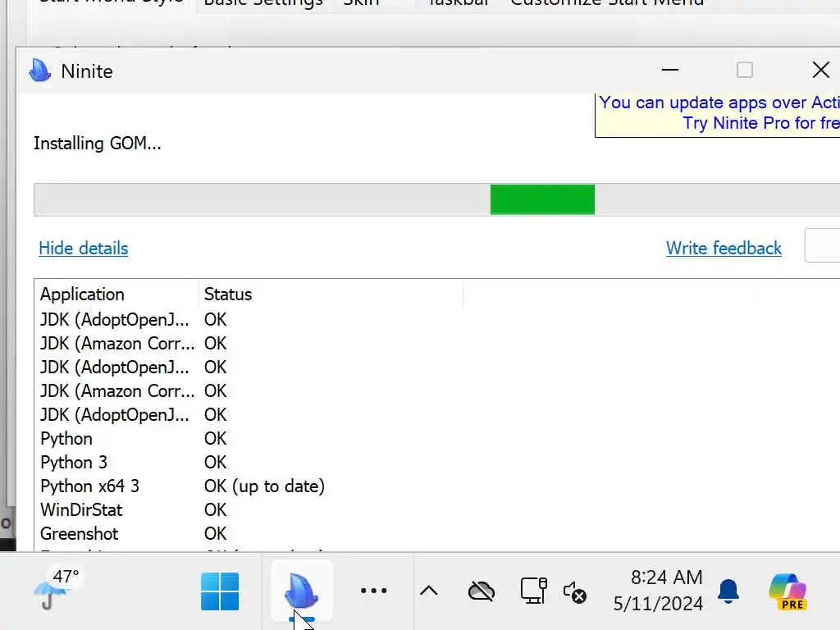This screenshot has width=840, height=630.
Task: Click Write feedback link
Action: (x=724, y=249)
